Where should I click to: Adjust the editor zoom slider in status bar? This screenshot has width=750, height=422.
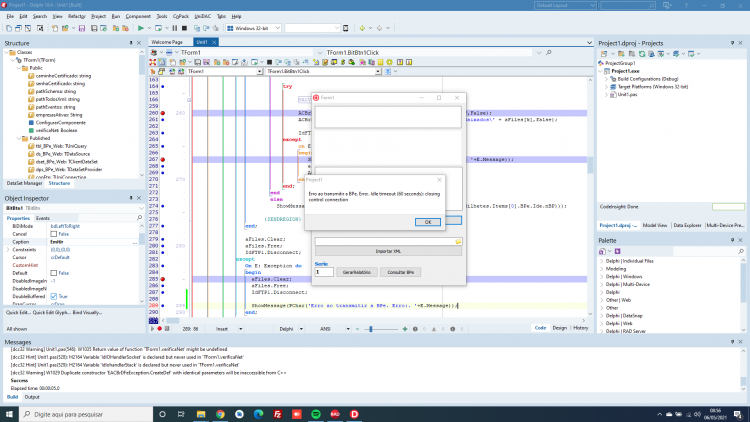click(x=371, y=329)
